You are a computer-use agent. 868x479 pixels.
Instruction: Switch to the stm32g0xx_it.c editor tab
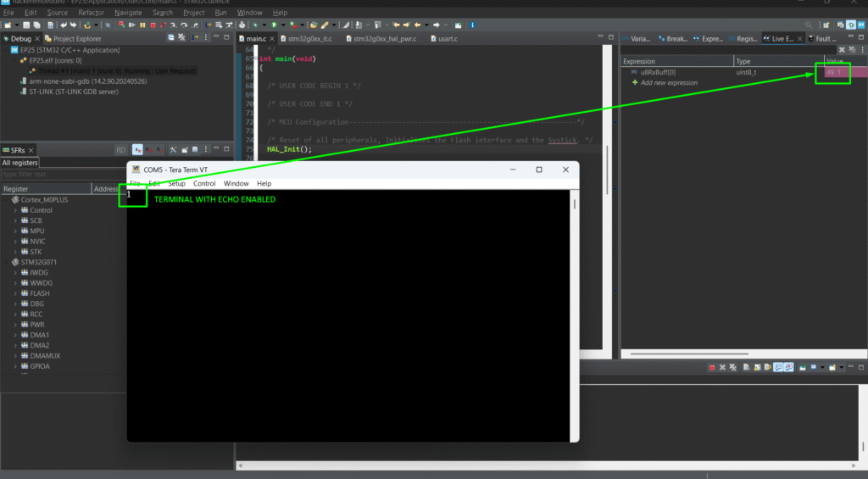click(309, 39)
